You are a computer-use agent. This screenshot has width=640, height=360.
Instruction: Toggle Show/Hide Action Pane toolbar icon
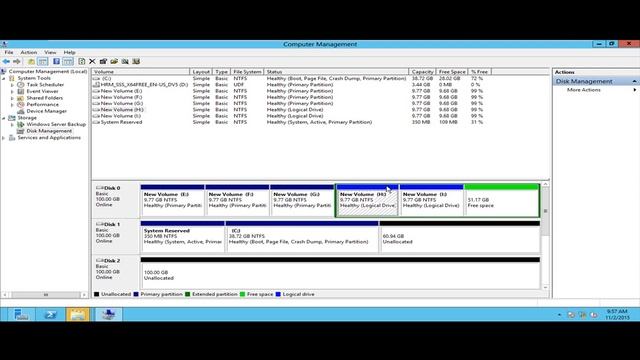point(68,62)
